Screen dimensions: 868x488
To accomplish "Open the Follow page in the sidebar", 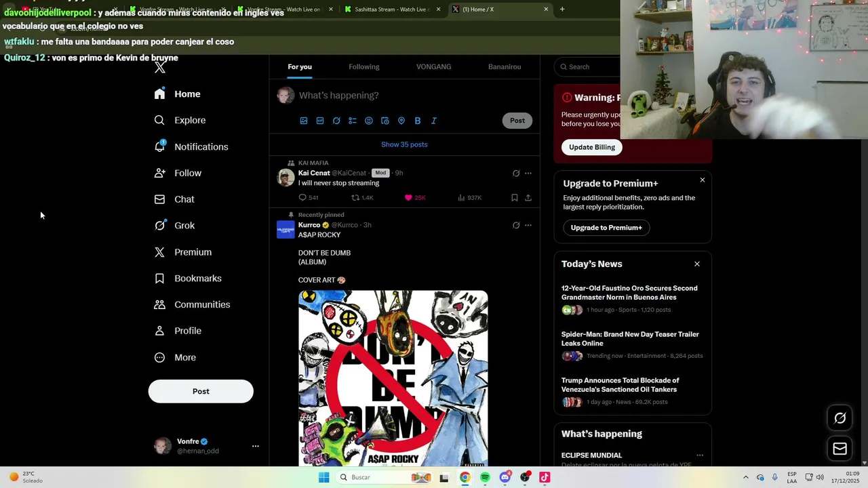I will [178, 173].
